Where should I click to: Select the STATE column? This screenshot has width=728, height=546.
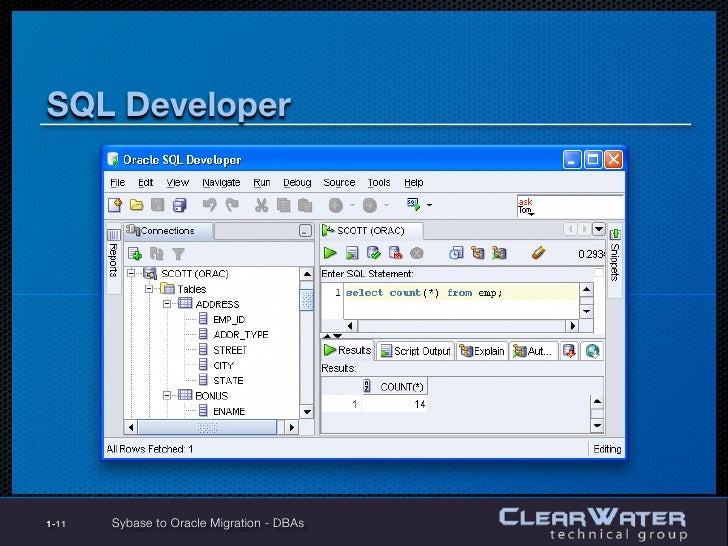228,380
